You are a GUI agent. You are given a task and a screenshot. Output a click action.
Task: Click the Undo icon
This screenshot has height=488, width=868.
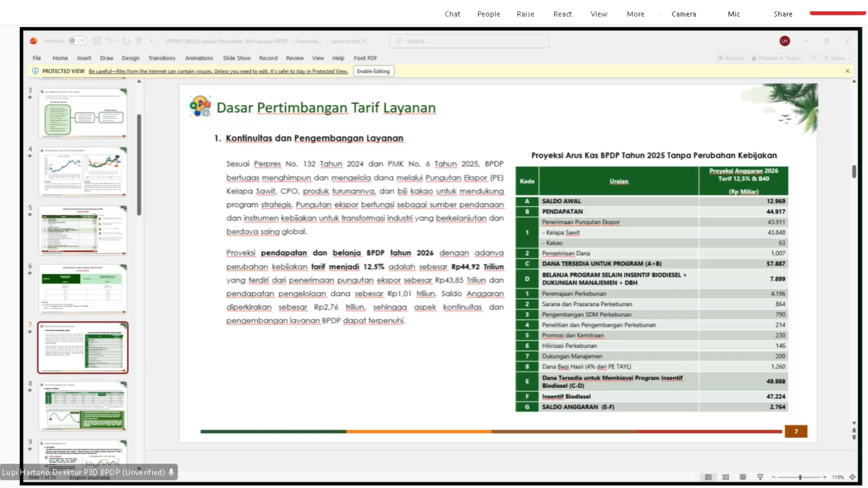click(x=109, y=41)
